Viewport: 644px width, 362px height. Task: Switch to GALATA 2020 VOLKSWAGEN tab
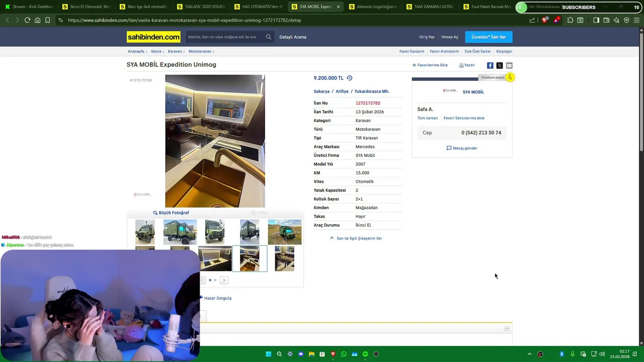click(201, 7)
